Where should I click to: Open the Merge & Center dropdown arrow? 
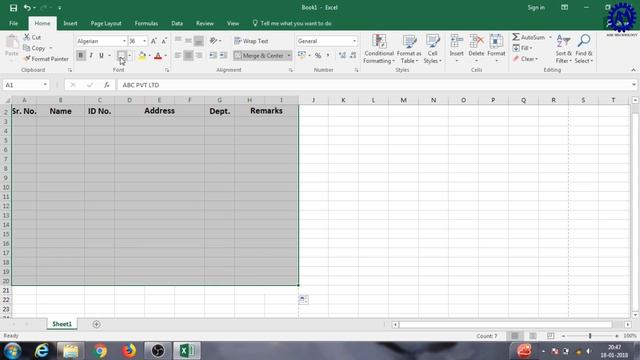289,56
